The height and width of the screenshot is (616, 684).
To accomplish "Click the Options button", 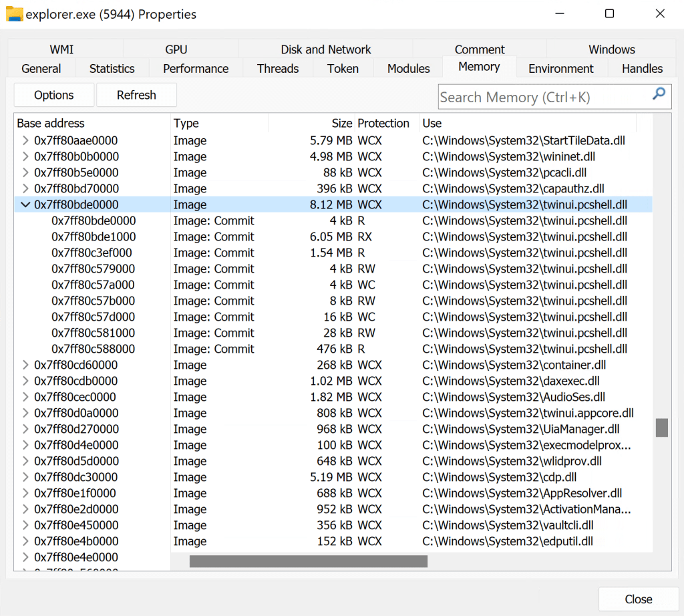I will point(54,95).
